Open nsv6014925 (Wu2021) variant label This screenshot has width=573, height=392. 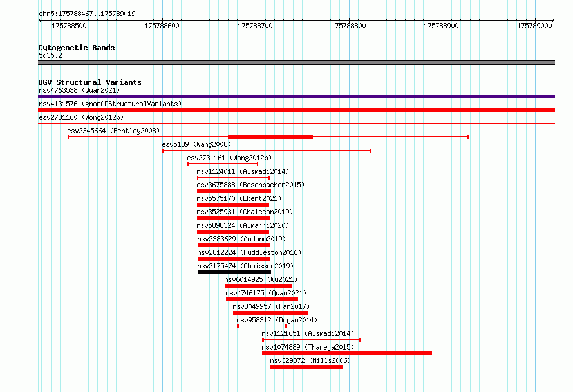(261, 279)
